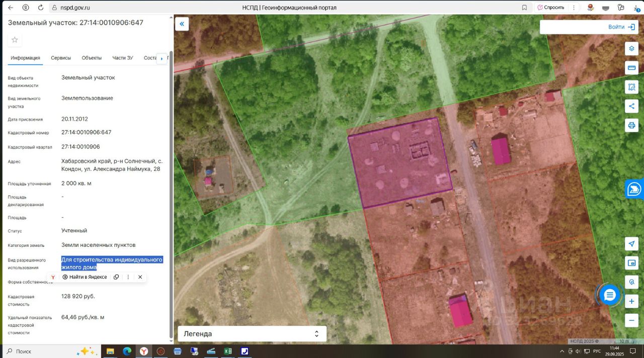
Task: Switch to the Сервисы tab
Action: [x=61, y=58]
